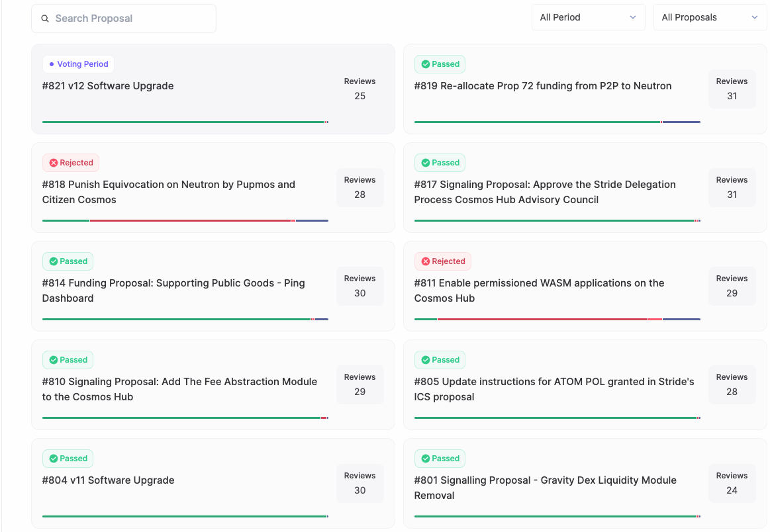Image resolution: width=770 pixels, height=532 pixels.
Task: Click the vote tally bar on #801
Action: coord(557,517)
